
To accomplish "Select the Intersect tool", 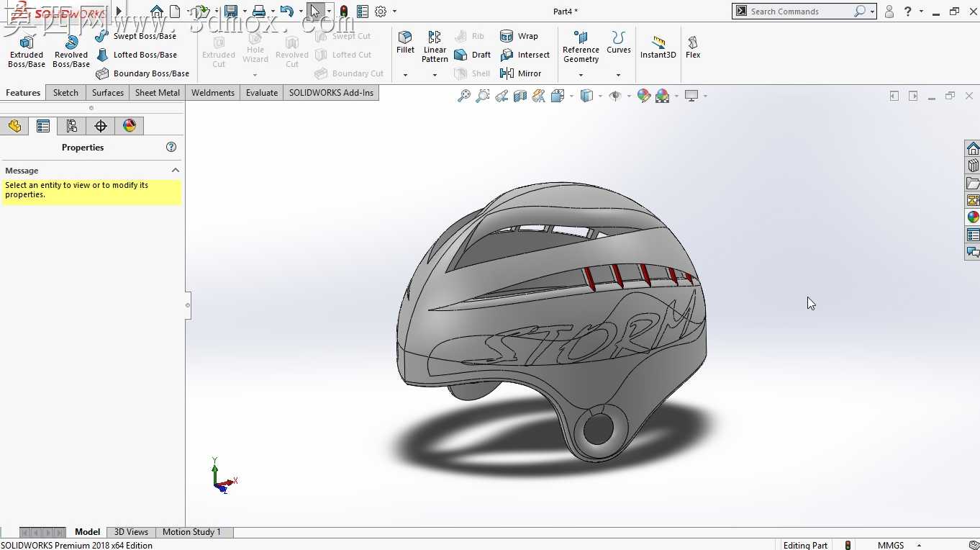I will [525, 55].
